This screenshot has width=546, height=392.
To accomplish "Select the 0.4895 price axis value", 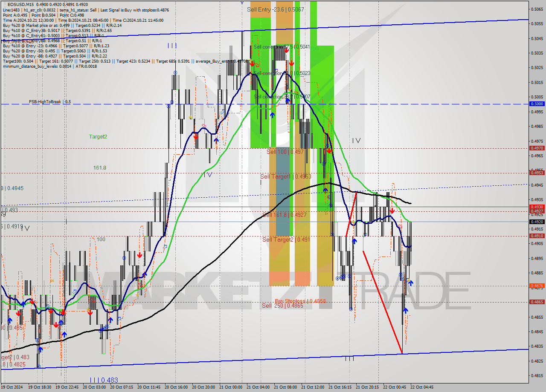I will (x=536, y=258).
